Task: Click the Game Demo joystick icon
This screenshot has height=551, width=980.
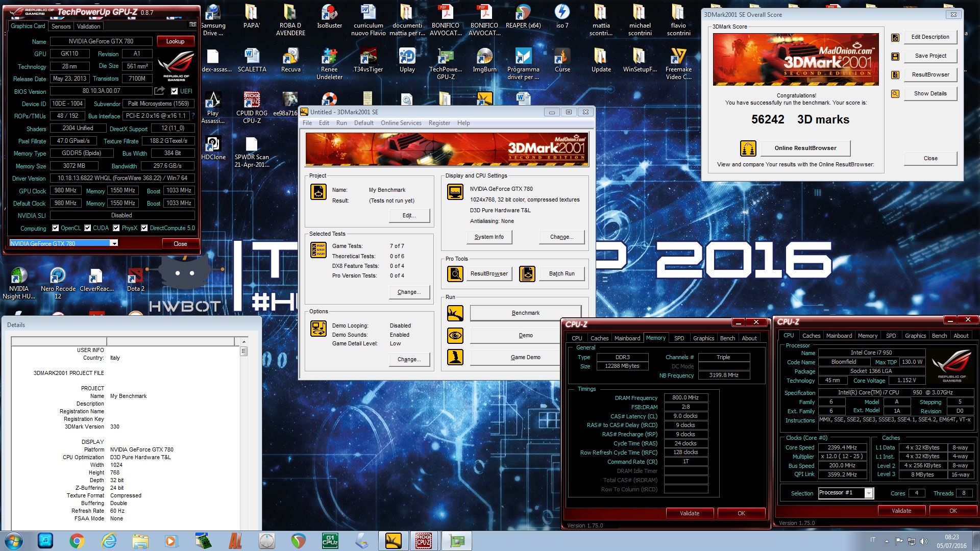Action: (455, 357)
